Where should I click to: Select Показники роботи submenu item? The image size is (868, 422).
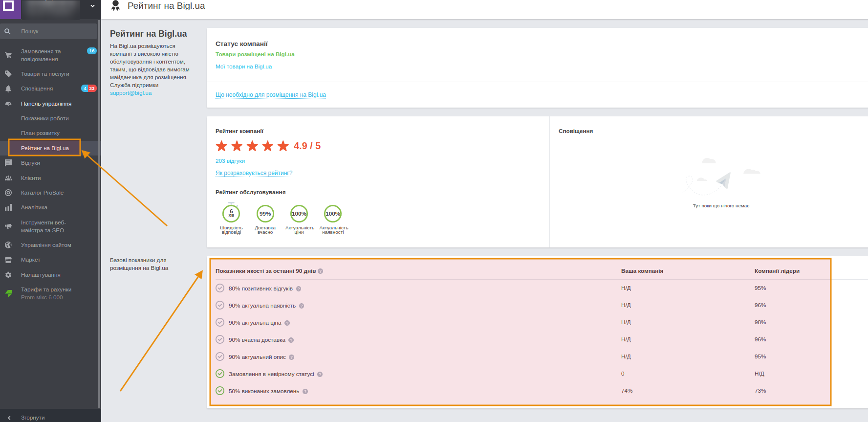(x=45, y=118)
